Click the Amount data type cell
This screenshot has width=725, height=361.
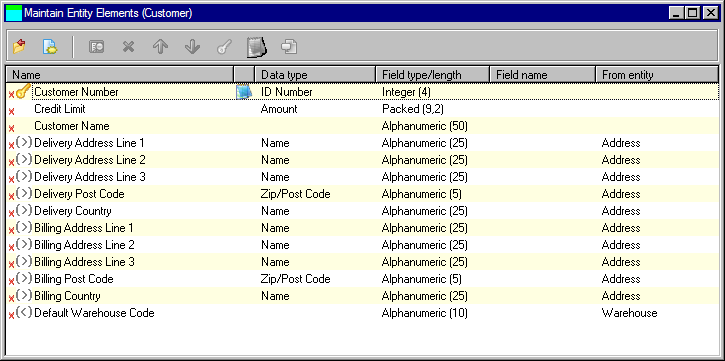pyautogui.click(x=279, y=109)
